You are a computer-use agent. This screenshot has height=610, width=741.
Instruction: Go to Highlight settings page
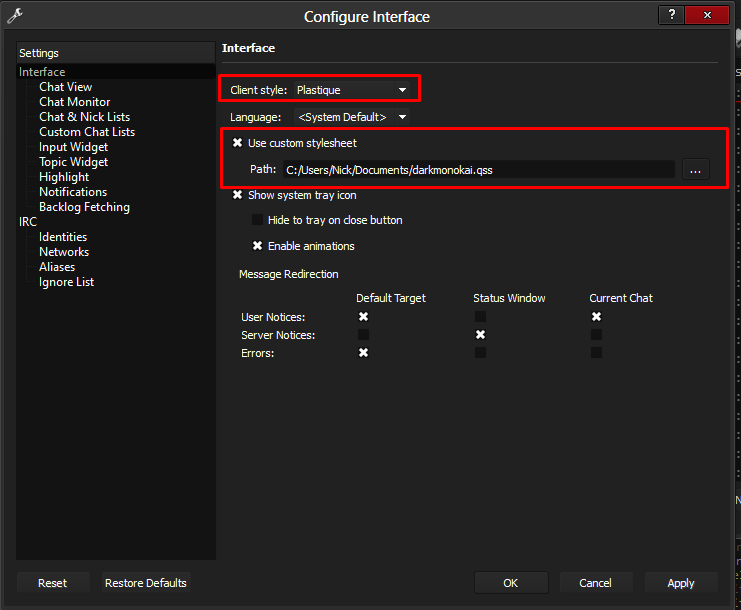tap(64, 177)
